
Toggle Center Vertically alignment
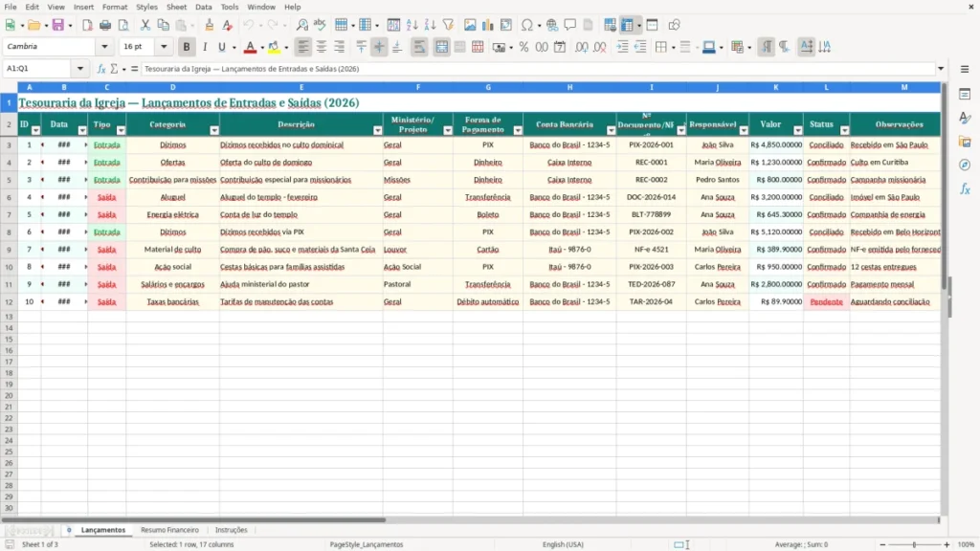click(x=379, y=47)
